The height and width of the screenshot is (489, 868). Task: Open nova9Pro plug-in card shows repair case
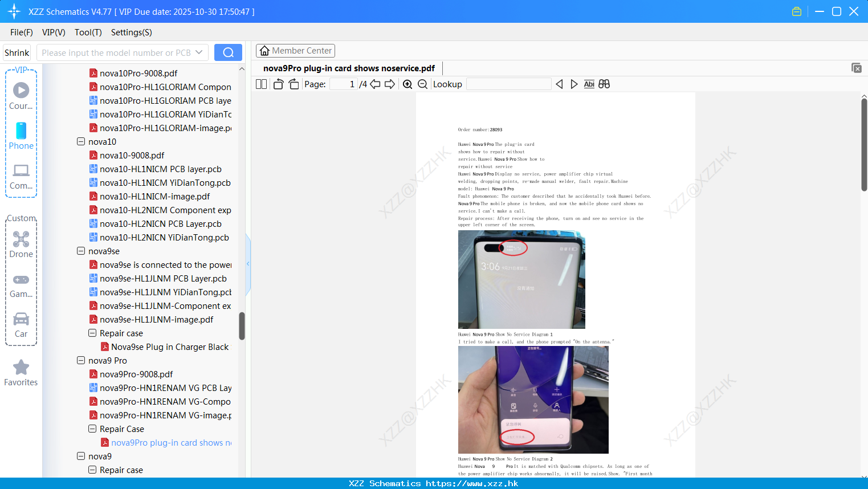(166, 443)
